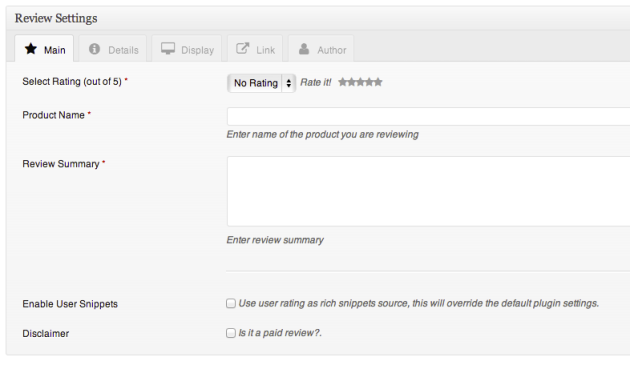
Task: Open the Link tab label
Action: [x=266, y=50]
